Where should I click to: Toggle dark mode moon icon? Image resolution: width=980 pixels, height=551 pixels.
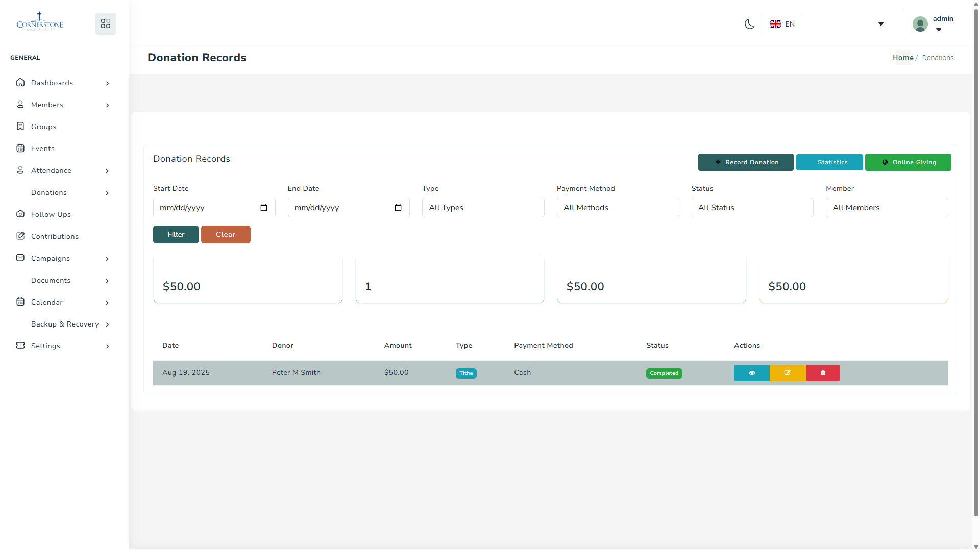click(749, 24)
